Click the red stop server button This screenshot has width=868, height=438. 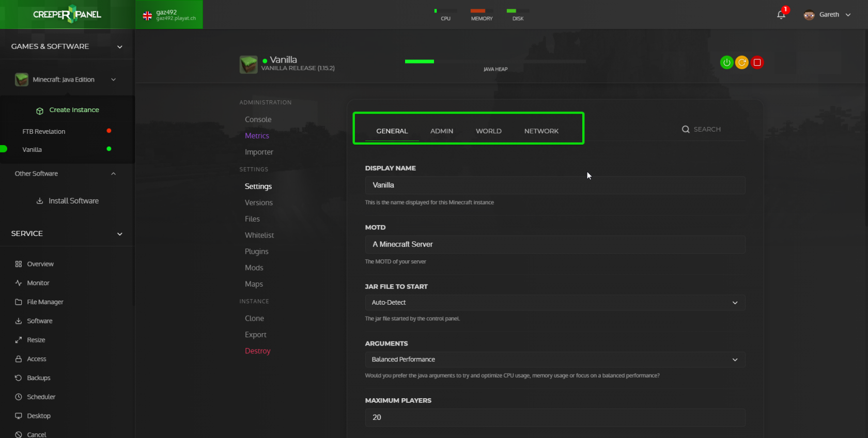point(757,62)
